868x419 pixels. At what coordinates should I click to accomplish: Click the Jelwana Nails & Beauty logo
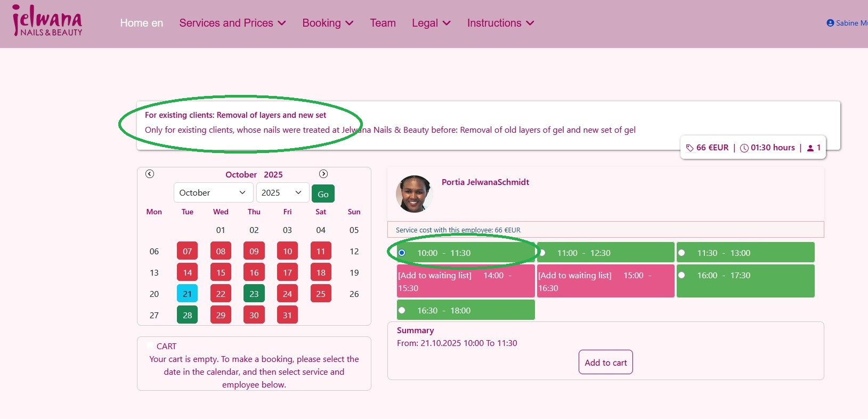tap(47, 21)
